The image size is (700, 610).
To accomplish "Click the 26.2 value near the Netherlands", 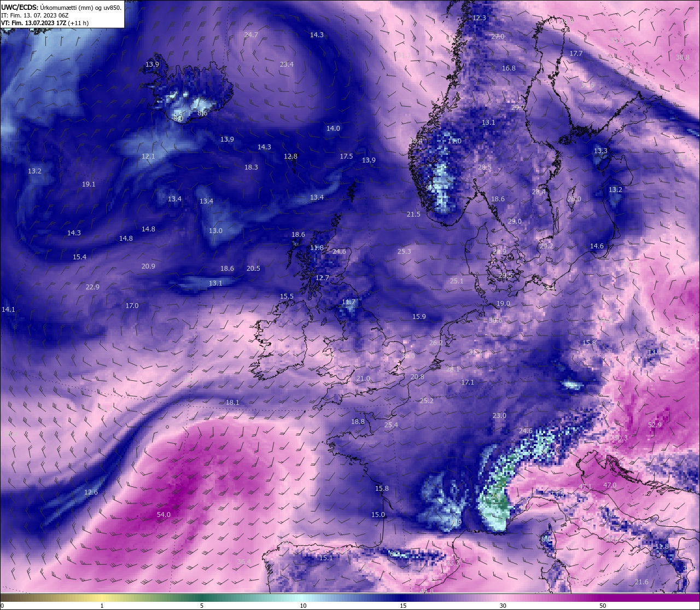I will 436,343.
